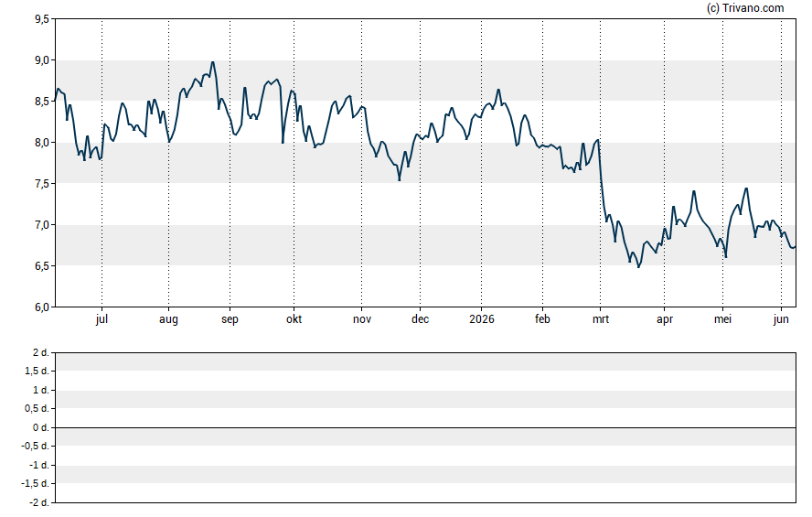Screen dimensions: 812x517
Task: Click the '-2 d.' lower axis label
Action: [x=39, y=502]
